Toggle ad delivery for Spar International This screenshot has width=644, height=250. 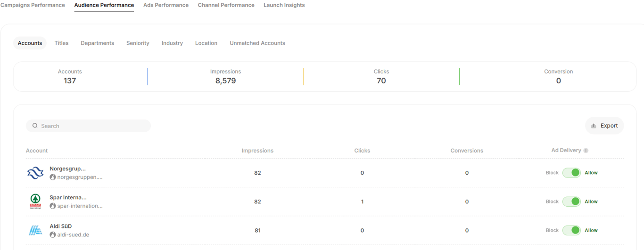point(571,202)
